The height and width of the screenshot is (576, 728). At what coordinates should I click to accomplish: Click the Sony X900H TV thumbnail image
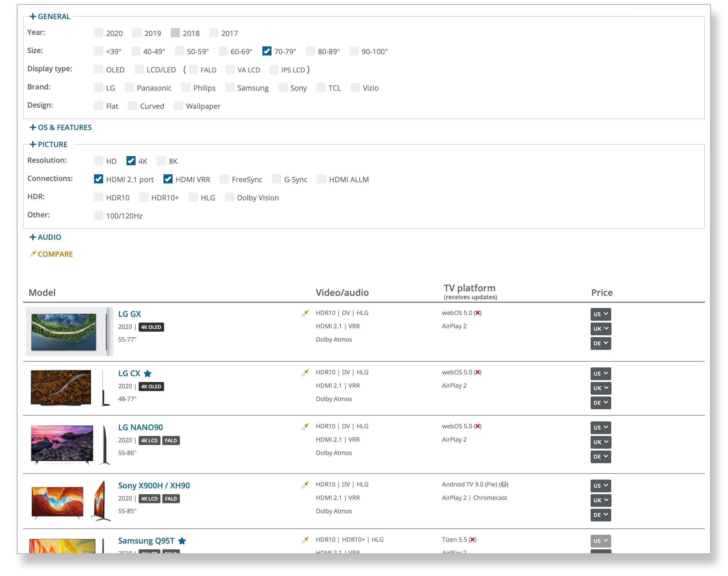(x=71, y=501)
